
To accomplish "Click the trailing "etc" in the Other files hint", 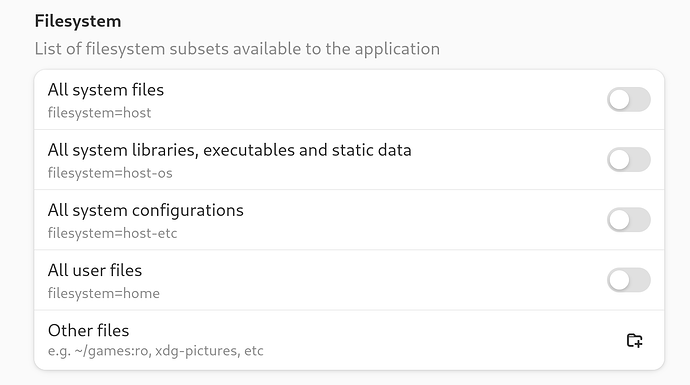I will [253, 351].
